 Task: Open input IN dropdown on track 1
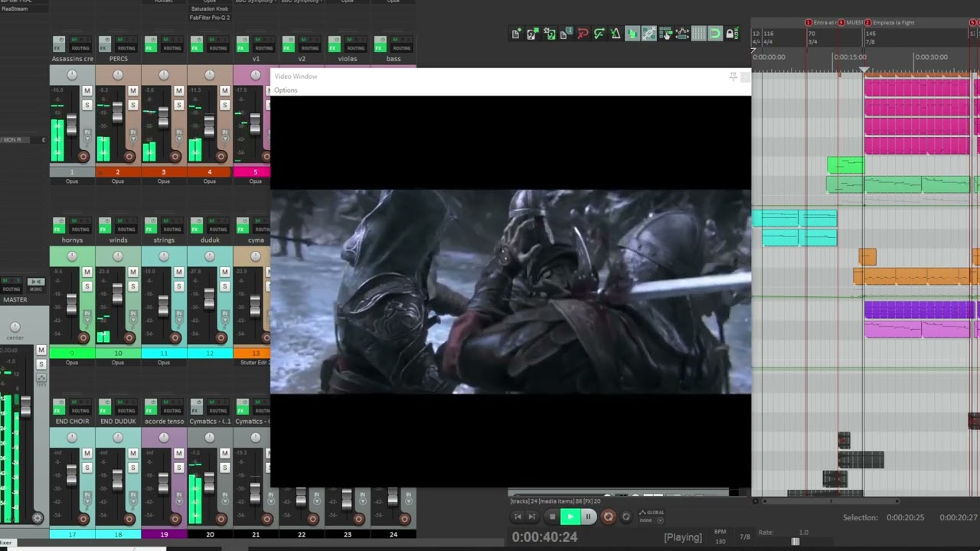[x=87, y=135]
